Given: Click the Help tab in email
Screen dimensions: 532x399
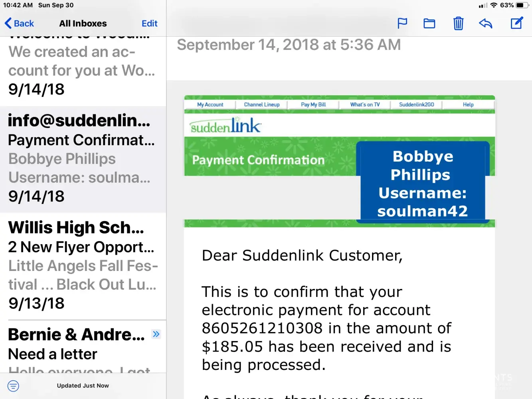Looking at the screenshot, I should coord(468,105).
